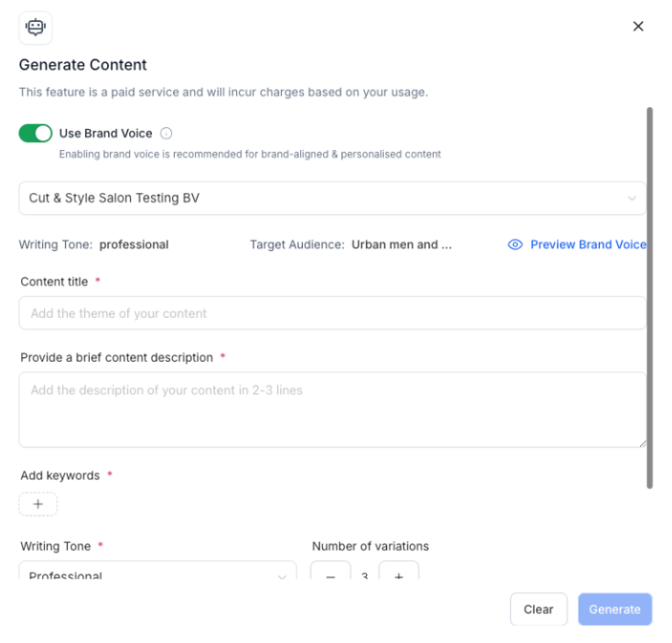The width and height of the screenshot is (672, 643).
Task: Focus the brief content description textarea
Action: pyautogui.click(x=331, y=409)
